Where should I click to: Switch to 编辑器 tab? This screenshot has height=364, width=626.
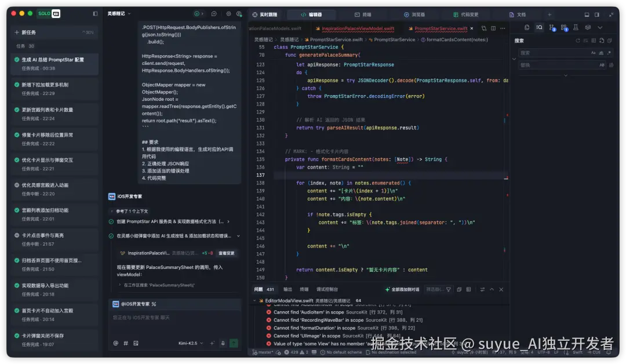point(311,14)
